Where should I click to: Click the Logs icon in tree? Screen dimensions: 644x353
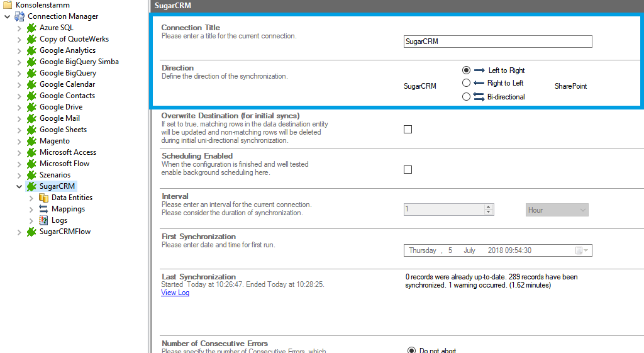[43, 220]
